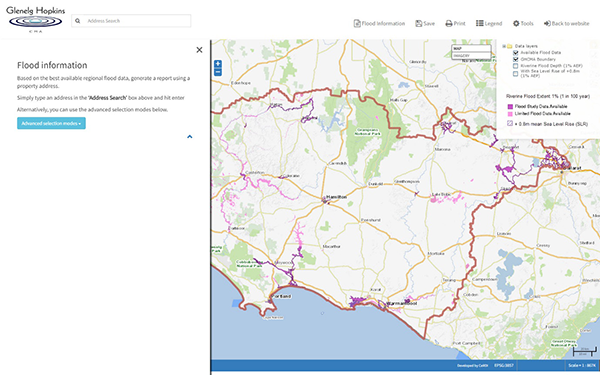Screen dimensions: 600x375
Task: Close the Flood information panel
Action: click(199, 50)
